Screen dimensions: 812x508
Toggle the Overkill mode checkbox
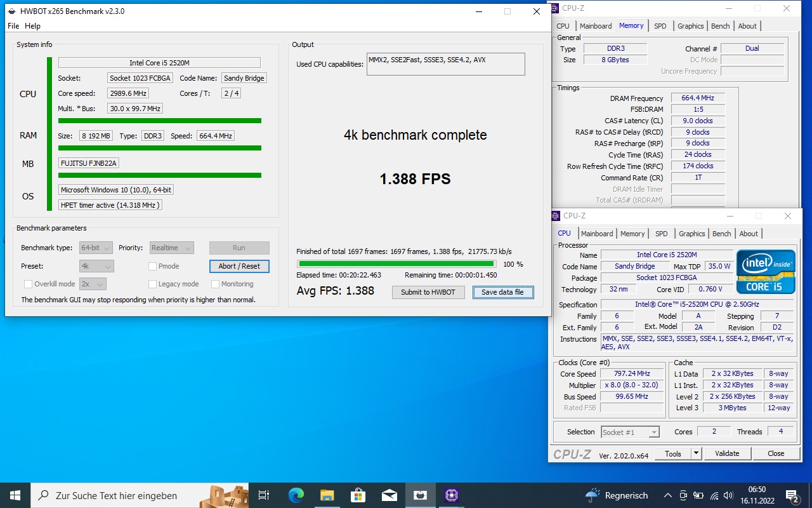click(28, 284)
